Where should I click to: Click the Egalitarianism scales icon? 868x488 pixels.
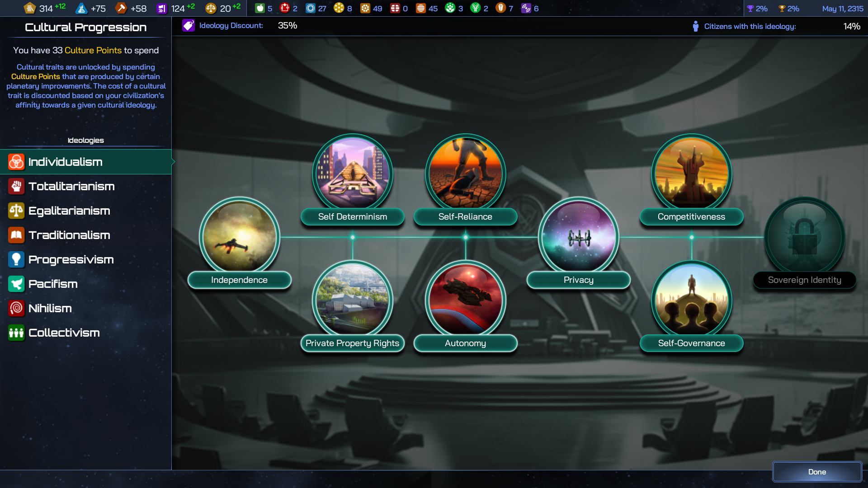tap(16, 211)
